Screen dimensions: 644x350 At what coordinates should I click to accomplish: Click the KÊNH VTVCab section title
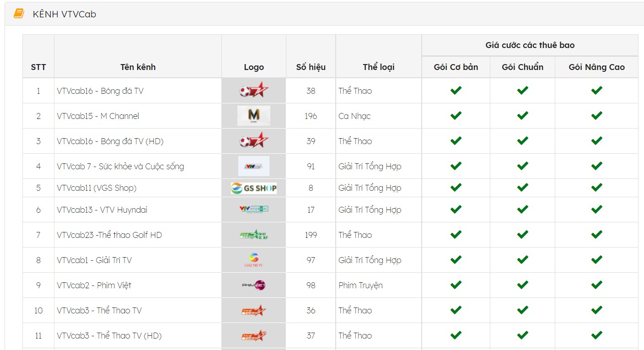click(64, 14)
